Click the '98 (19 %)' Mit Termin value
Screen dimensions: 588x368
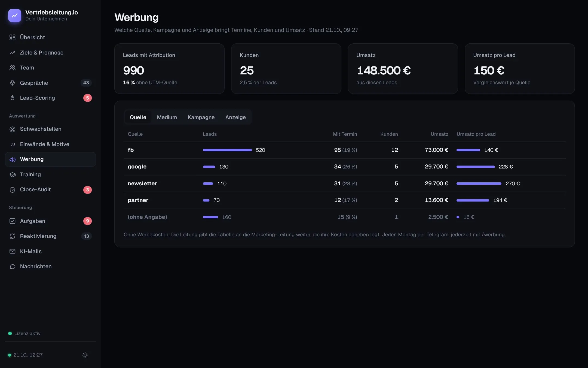(346, 150)
